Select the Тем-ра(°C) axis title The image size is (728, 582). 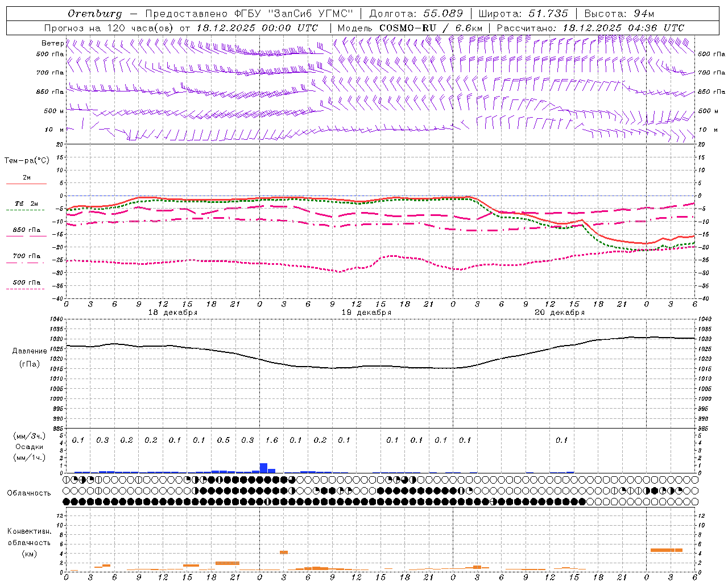pos(27,161)
